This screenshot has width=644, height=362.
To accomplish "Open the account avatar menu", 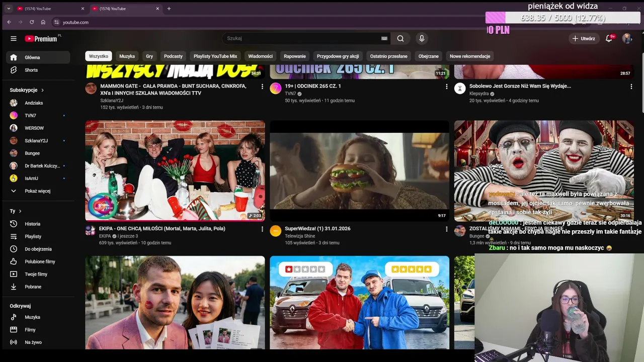I will (626, 38).
